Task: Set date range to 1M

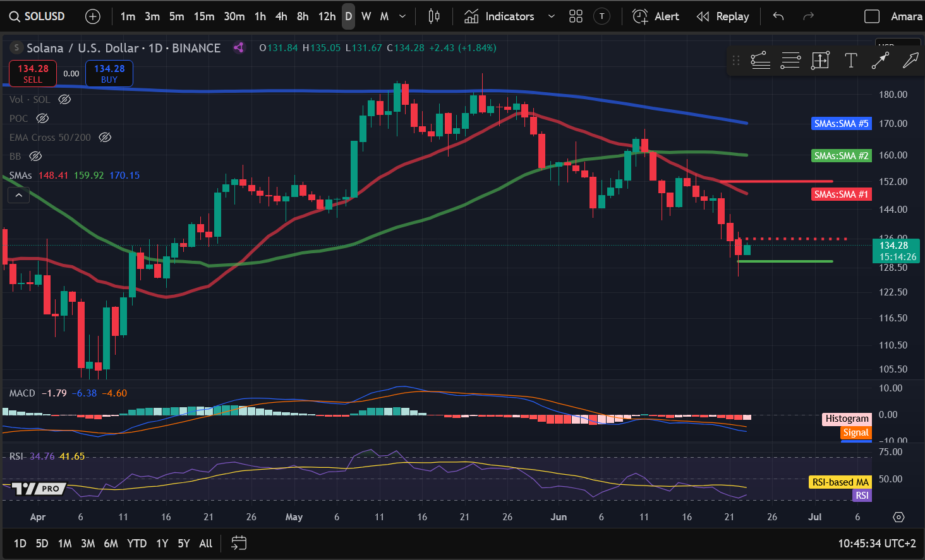Action: (64, 543)
